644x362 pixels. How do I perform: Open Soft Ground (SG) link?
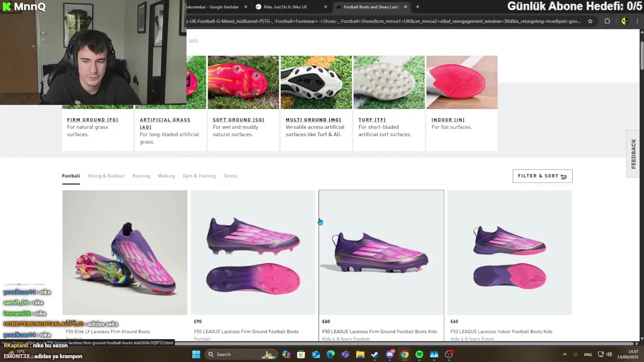pyautogui.click(x=238, y=120)
